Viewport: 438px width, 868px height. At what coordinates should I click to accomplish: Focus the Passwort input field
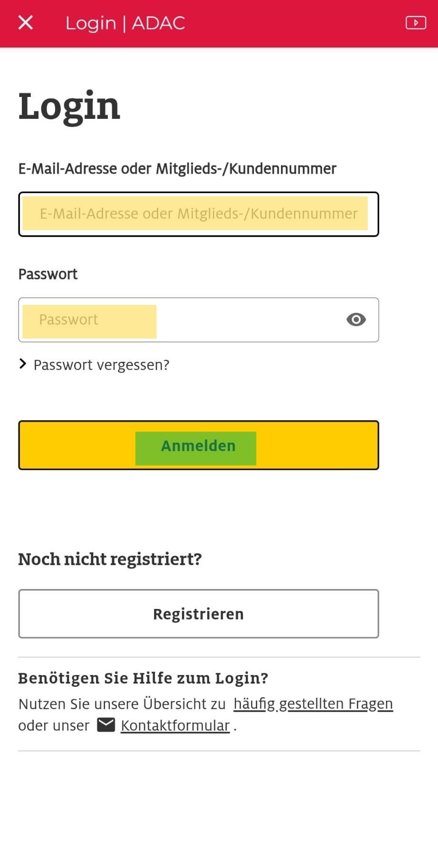tap(181, 319)
